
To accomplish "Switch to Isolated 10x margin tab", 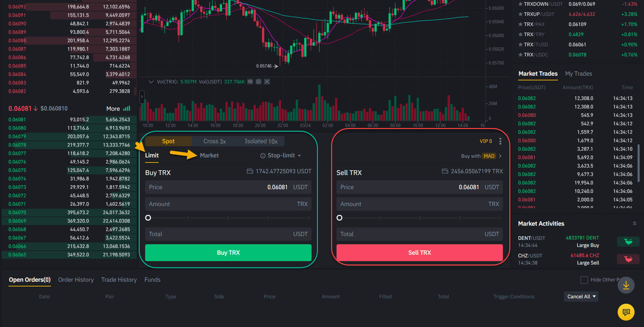I will coord(261,141).
